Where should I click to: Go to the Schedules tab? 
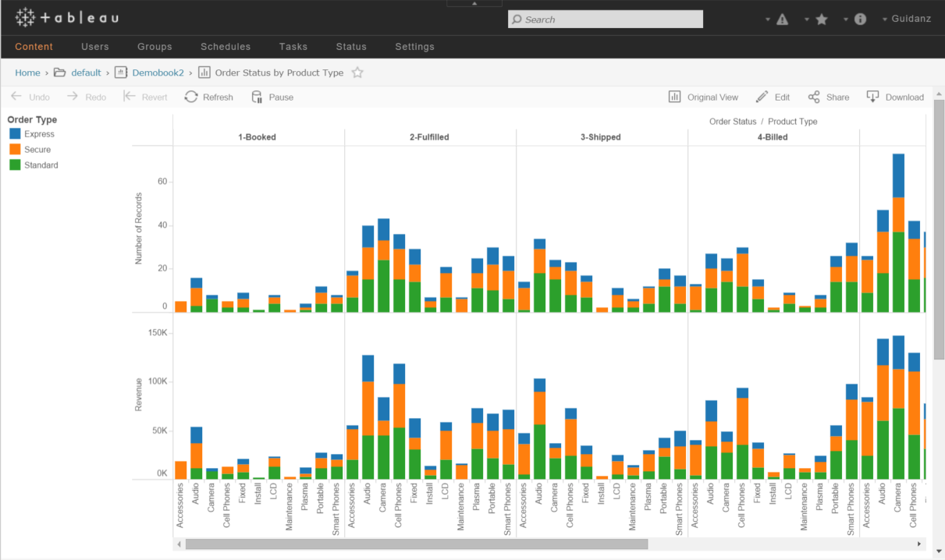pyautogui.click(x=226, y=47)
